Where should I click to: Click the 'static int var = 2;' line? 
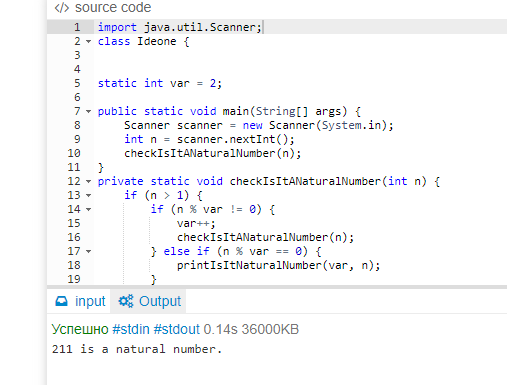click(160, 83)
